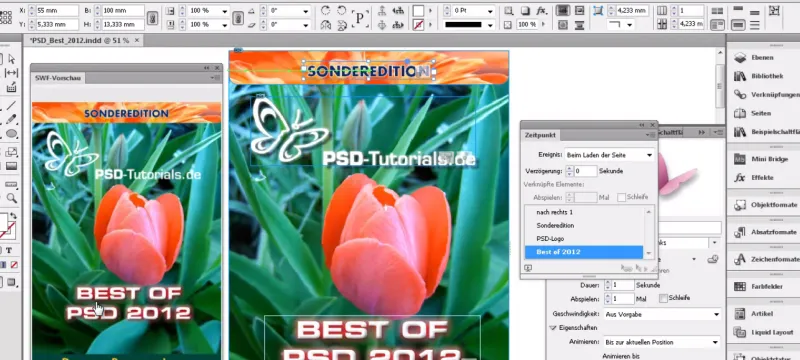This screenshot has width=800, height=360.
Task: Click the fill color swatch in control bar
Action: pos(418,11)
